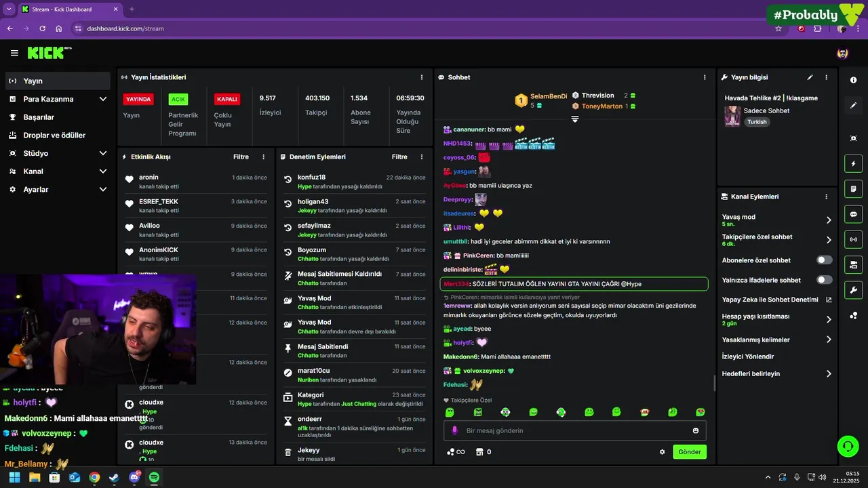Viewport: 868px width, 488px height.
Task: Insert the last emote in the chat emote row
Action: [700, 412]
